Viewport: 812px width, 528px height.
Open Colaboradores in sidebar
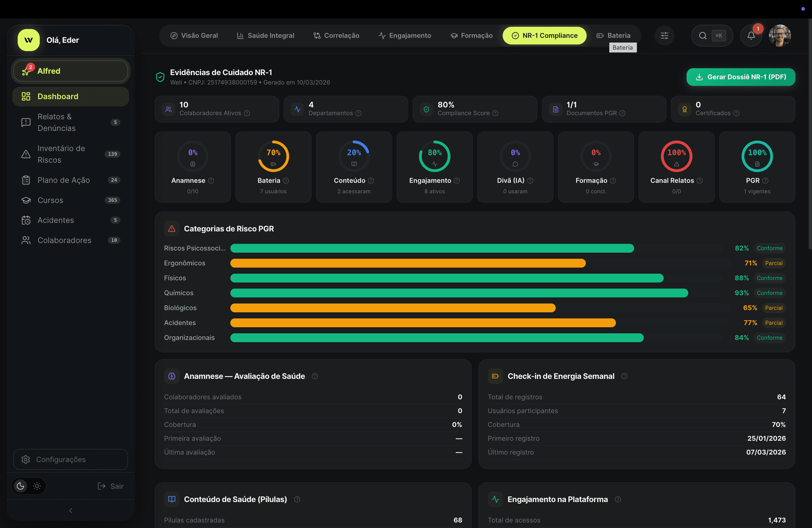71,240
